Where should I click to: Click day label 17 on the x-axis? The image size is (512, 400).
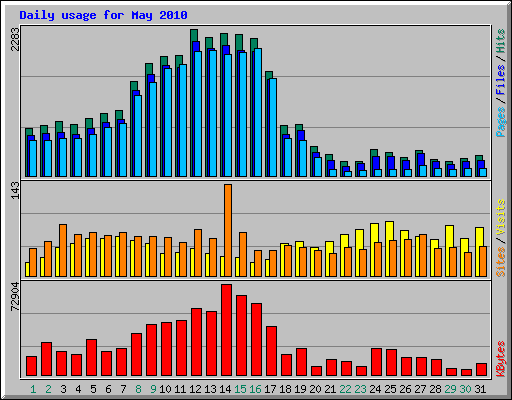coord(270,389)
